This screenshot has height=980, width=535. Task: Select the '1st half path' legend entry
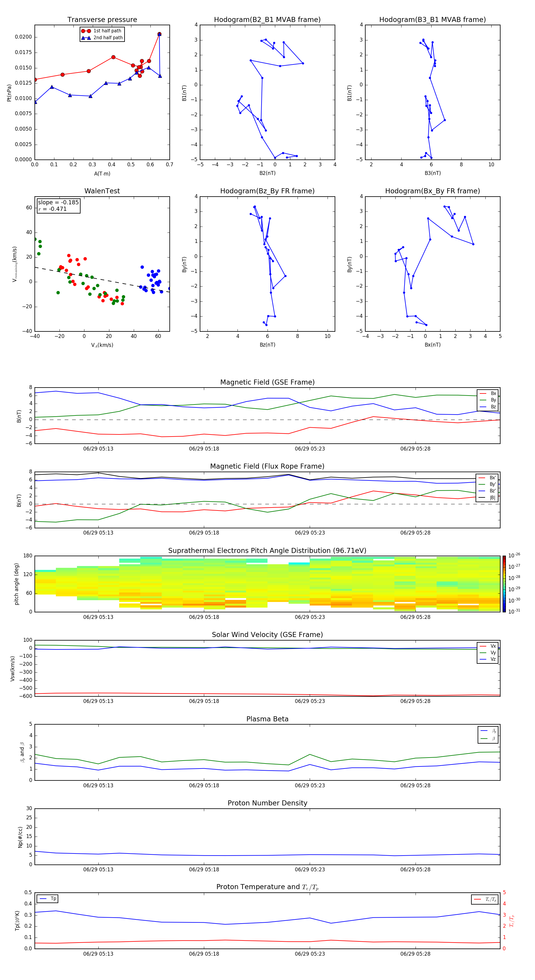[102, 31]
